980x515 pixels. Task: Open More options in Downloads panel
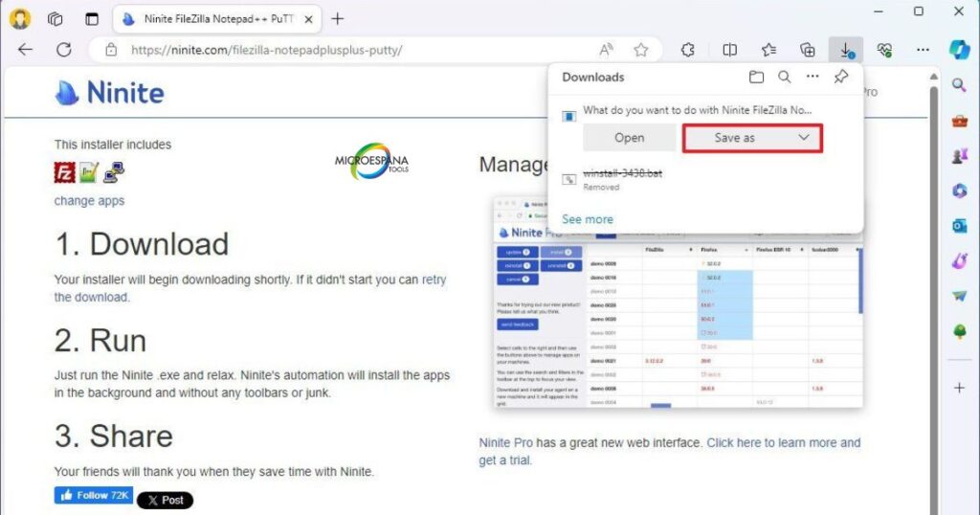(x=813, y=77)
